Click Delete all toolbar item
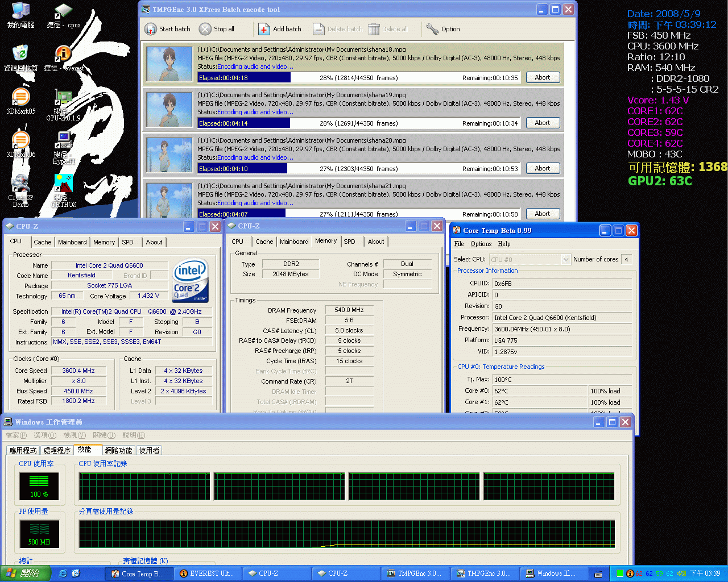Screen dimensions: 728x582 point(388,29)
